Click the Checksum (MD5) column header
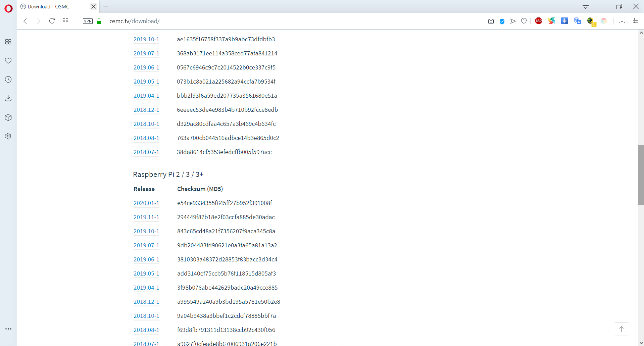Viewport: 644px width, 346px height. pos(200,189)
